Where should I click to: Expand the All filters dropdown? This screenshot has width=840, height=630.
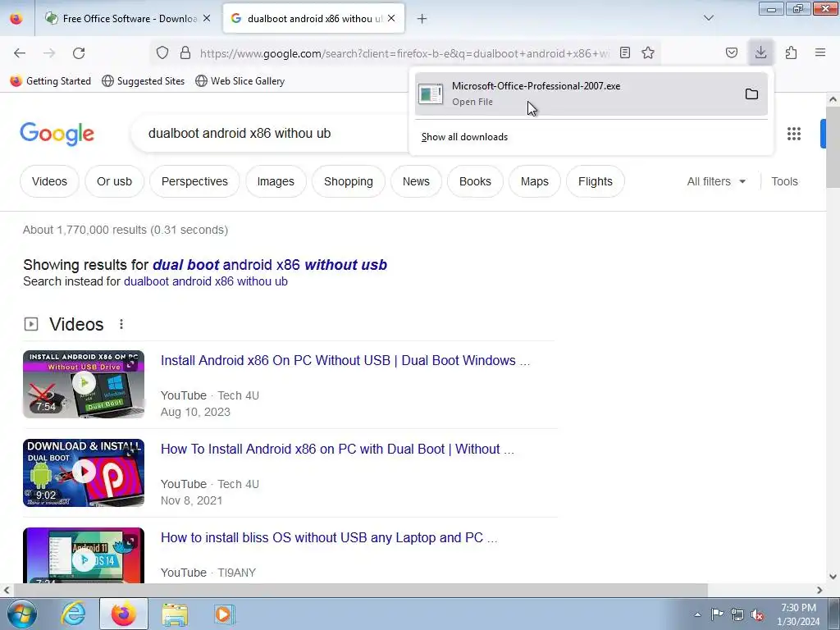coord(716,181)
